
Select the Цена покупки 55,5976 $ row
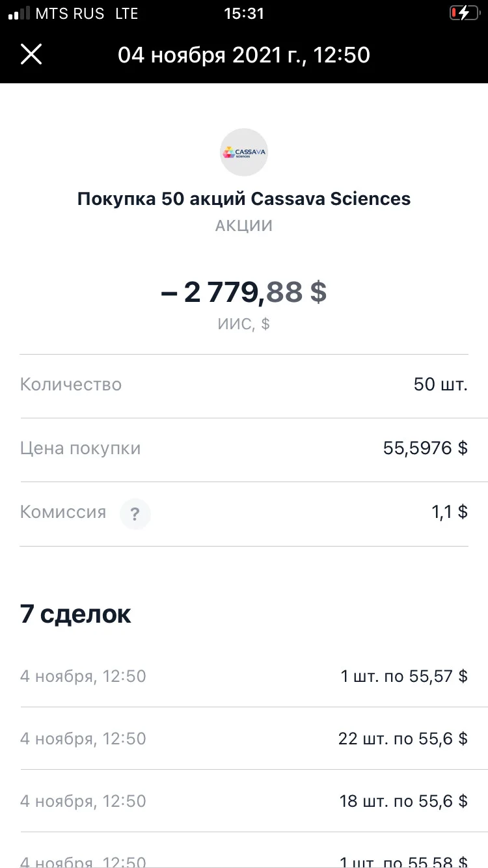244,449
